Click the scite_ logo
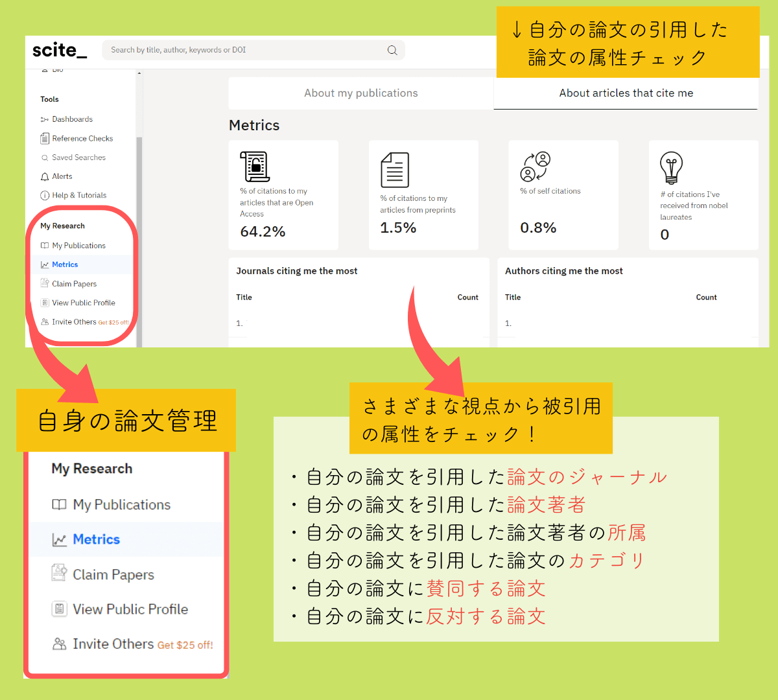Image resolution: width=778 pixels, height=700 pixels. click(x=59, y=50)
